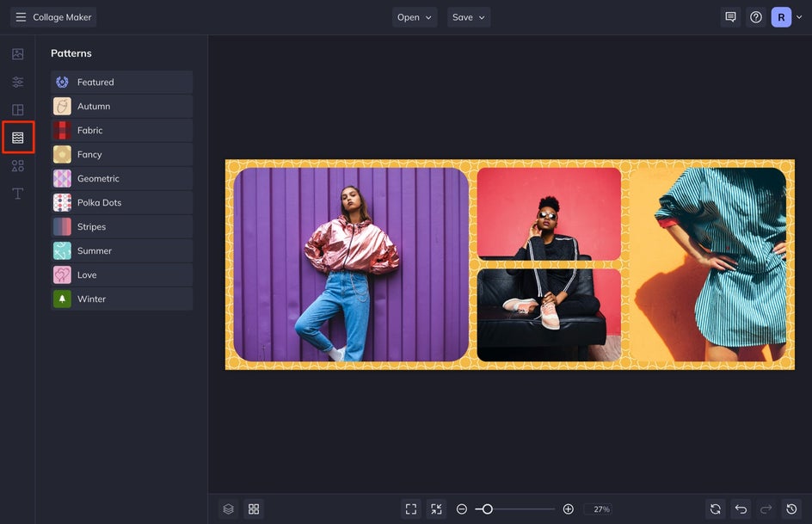Open the Graphics shapes sidebar icon
Screen dimensions: 812x524
coord(17,166)
